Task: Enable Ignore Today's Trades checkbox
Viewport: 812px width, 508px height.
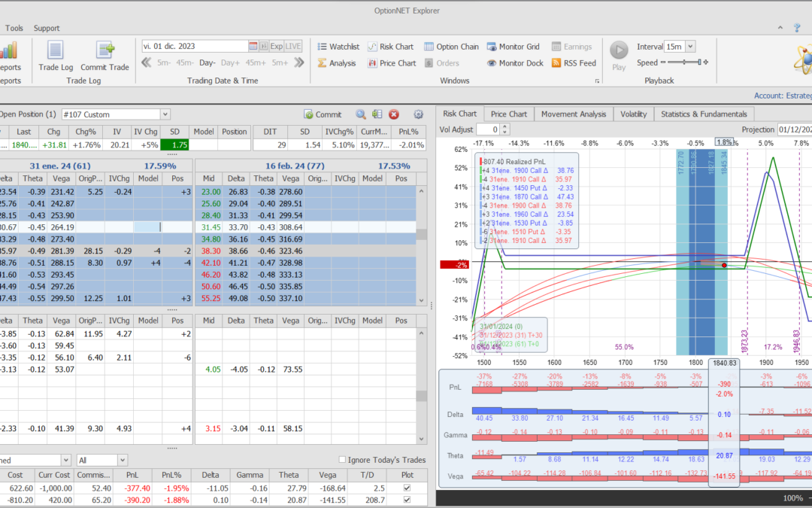Action: click(342, 460)
